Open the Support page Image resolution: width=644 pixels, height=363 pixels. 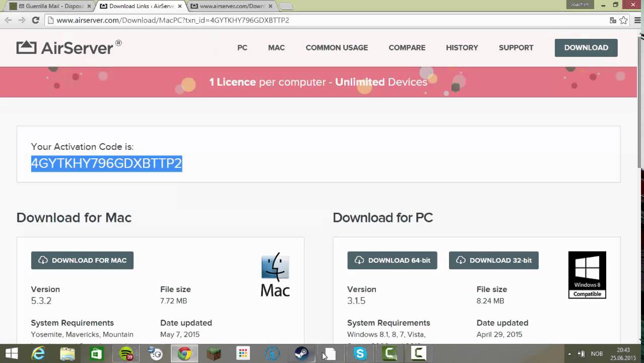[x=516, y=47]
